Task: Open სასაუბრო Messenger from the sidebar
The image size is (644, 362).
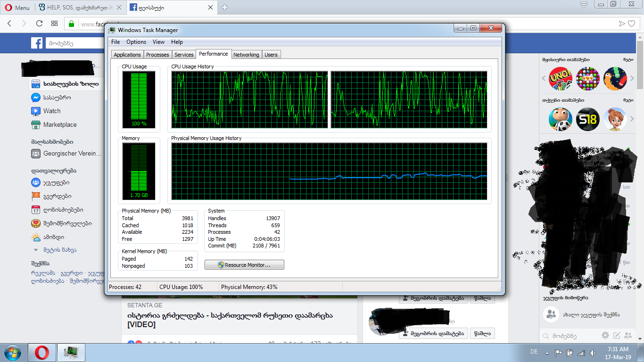Action: pos(51,98)
